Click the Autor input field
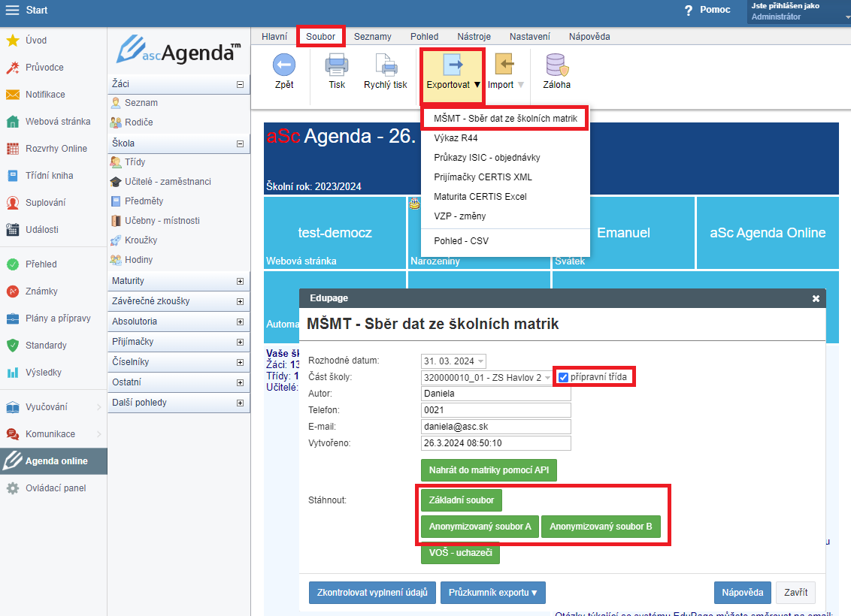 tap(496, 394)
